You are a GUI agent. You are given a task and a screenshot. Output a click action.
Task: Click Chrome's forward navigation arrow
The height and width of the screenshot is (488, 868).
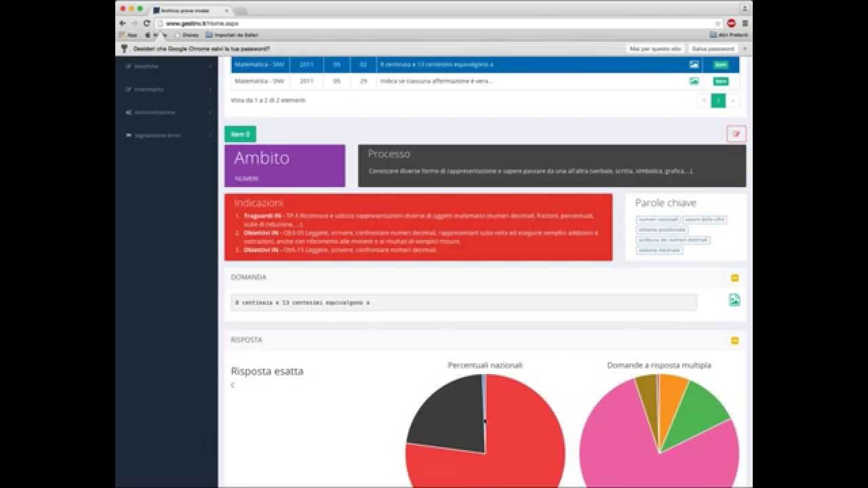tap(134, 23)
